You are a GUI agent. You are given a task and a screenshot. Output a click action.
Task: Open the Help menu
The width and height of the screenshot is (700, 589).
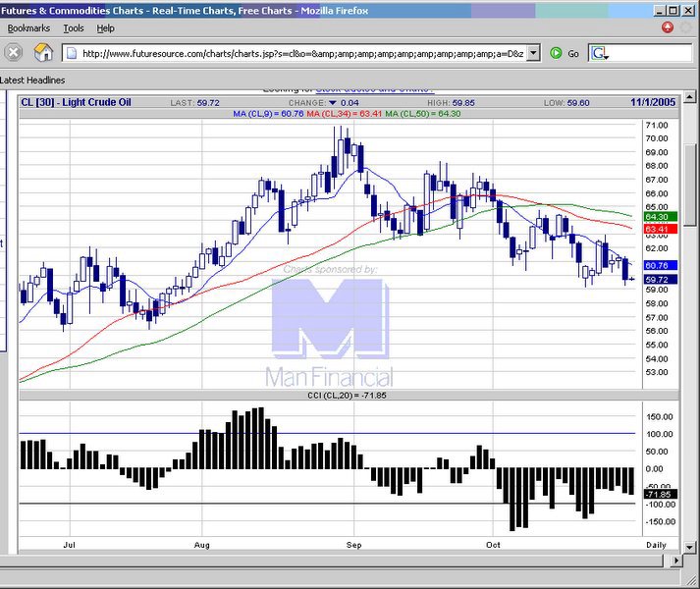pos(105,28)
